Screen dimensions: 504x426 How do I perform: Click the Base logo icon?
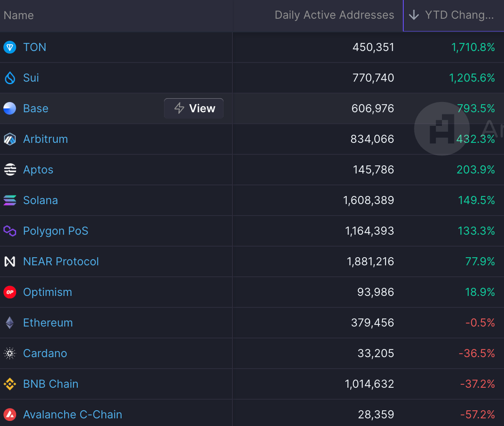click(x=10, y=108)
